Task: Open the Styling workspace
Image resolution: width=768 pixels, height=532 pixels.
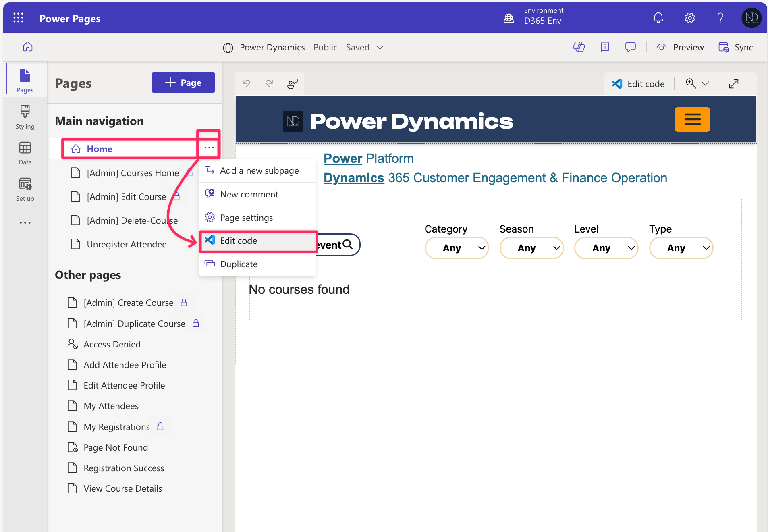Action: point(25,117)
